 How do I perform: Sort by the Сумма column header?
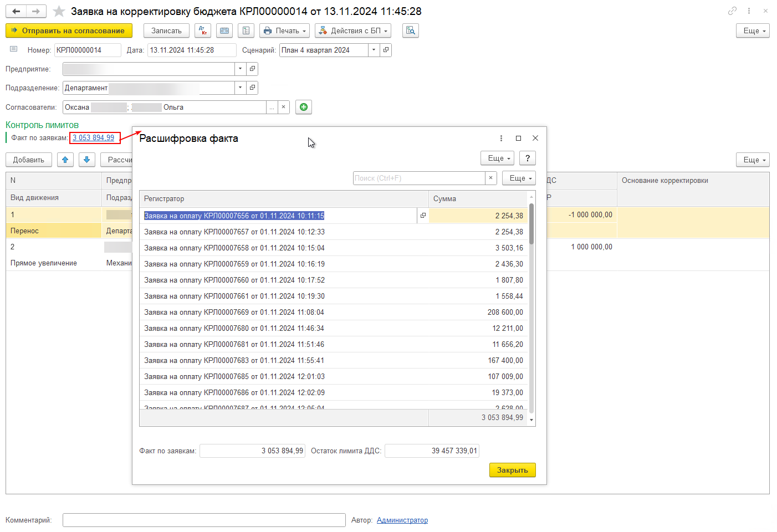pyautogui.click(x=478, y=198)
